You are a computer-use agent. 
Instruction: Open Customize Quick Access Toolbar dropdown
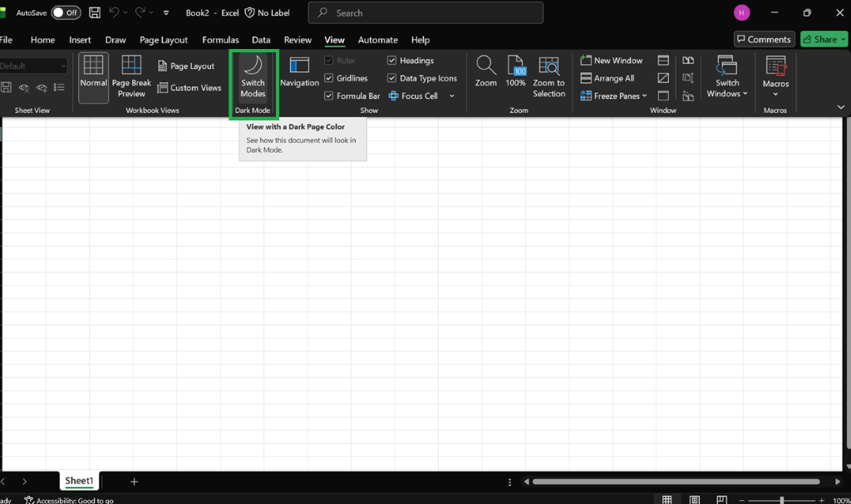point(166,12)
